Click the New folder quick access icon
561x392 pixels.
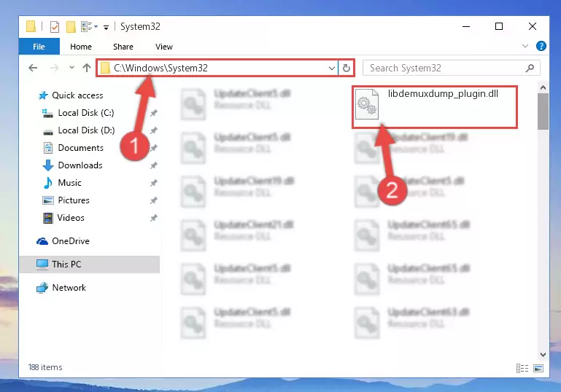[x=71, y=27]
